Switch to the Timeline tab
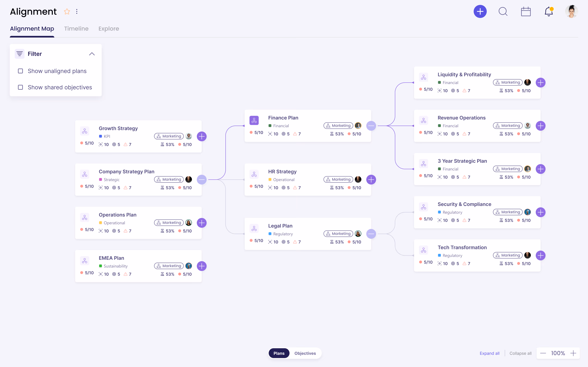Screen dimensions: 588x367 pos(76,29)
